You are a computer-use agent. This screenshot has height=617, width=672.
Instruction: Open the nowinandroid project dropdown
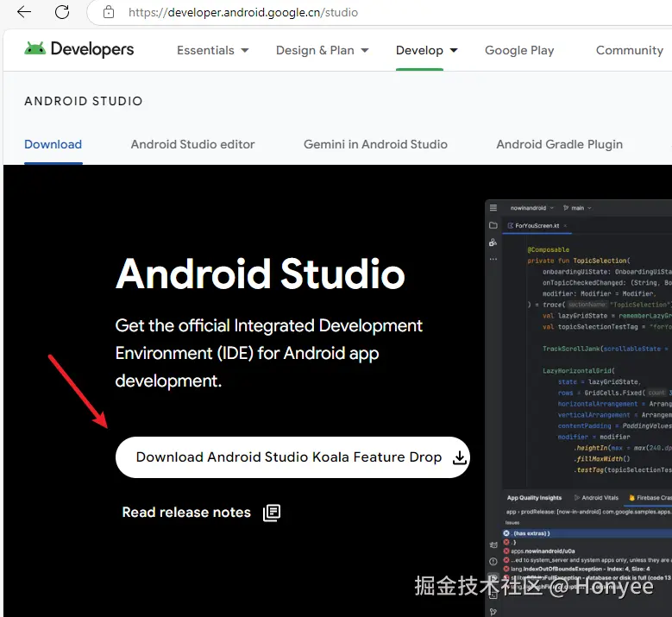(532, 208)
